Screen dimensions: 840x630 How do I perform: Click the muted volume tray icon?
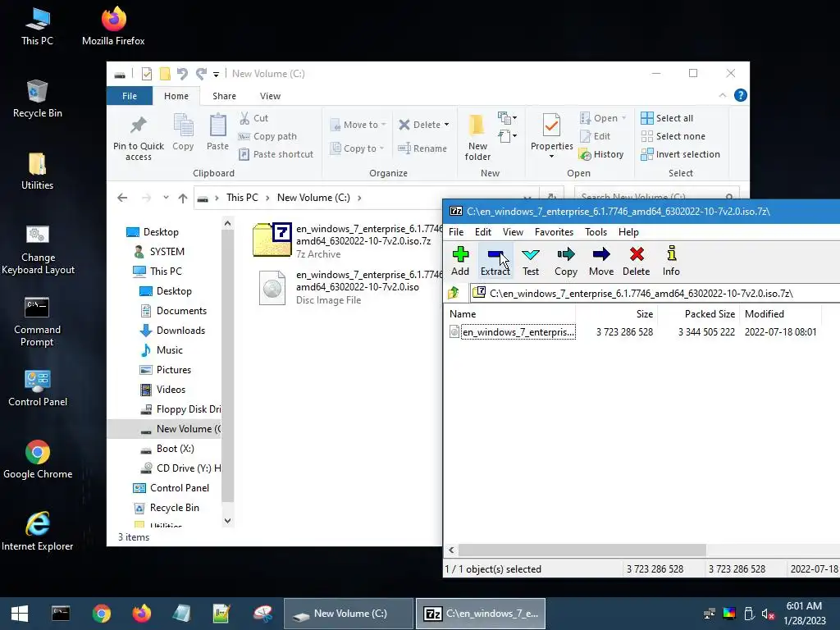768,614
